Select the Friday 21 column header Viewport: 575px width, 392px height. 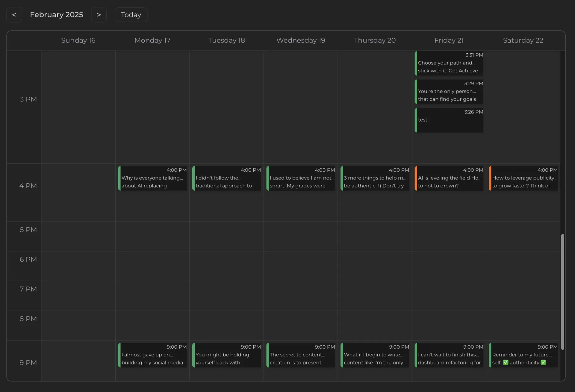coord(449,40)
